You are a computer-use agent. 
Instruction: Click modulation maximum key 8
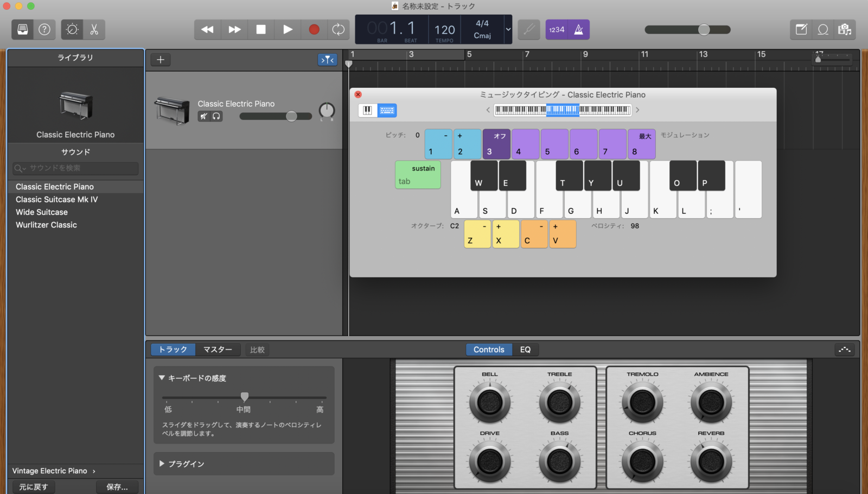tap(641, 144)
